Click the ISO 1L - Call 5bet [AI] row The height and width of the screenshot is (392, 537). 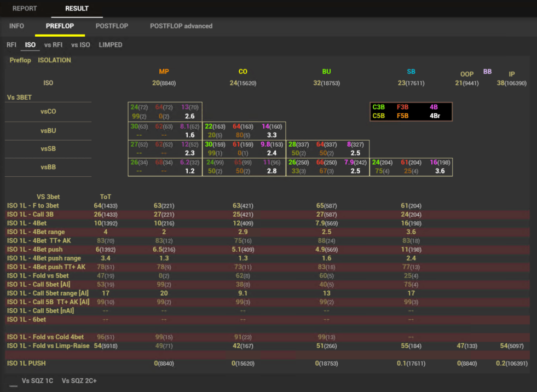(x=268, y=284)
